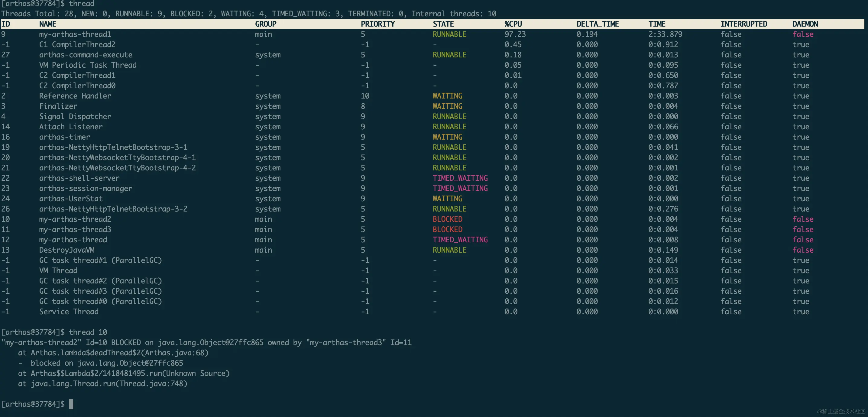Viewport: 868px width, 417px height.
Task: Click the GROUP column header
Action: coord(266,24)
